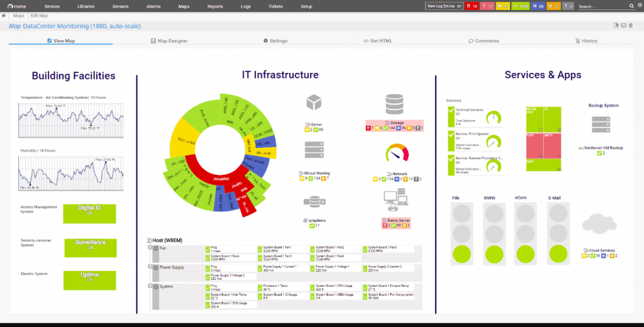Click the database icon above Storage
Screen dimensions: 644x327
[394, 104]
